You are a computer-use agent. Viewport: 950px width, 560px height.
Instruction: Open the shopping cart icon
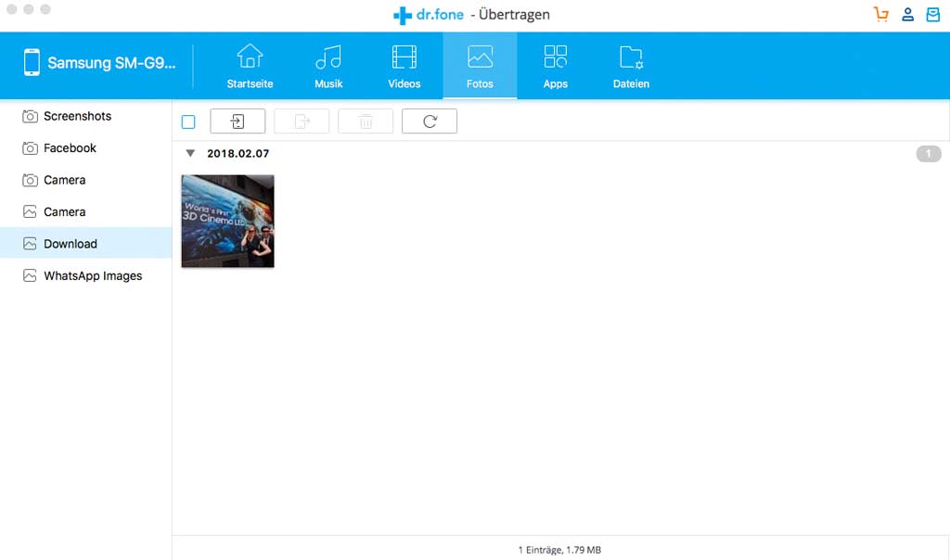tap(879, 14)
